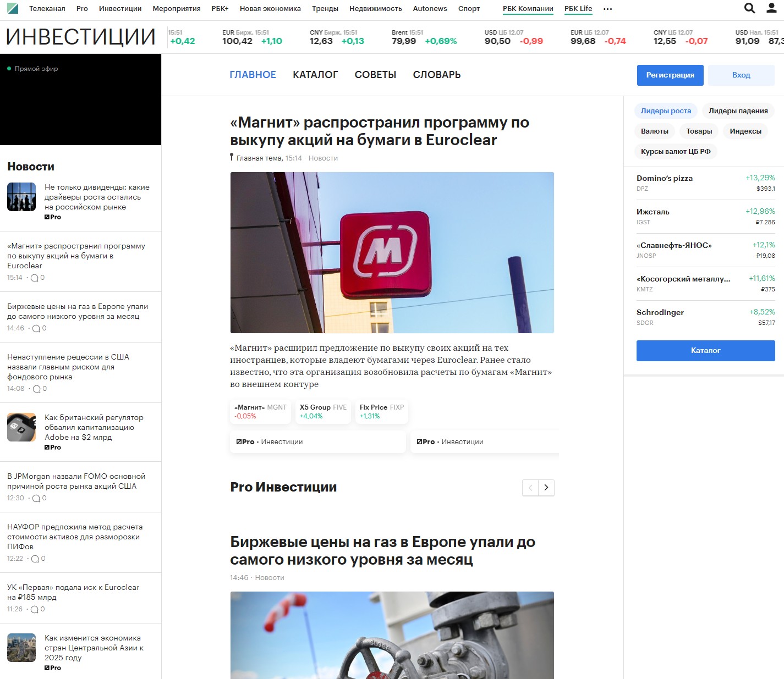Open the site search (magnifier icon)
784x679 pixels.
coord(749,8)
